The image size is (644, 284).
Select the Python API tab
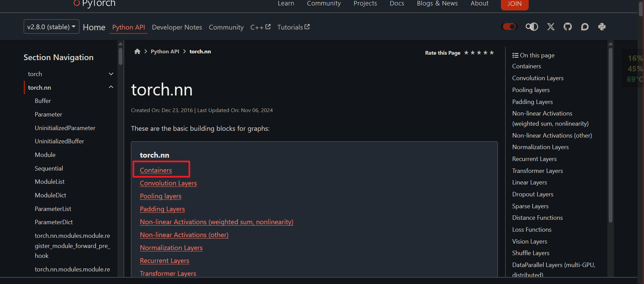tap(129, 27)
